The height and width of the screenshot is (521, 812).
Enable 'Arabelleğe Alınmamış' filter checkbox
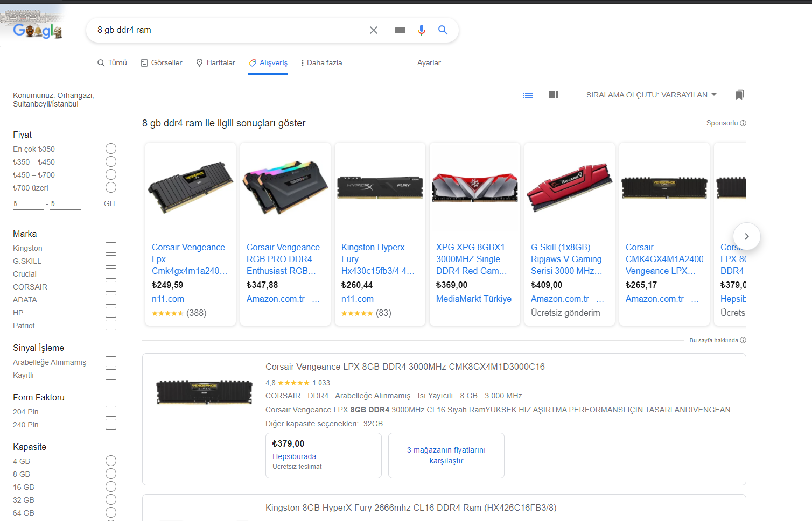(x=111, y=362)
